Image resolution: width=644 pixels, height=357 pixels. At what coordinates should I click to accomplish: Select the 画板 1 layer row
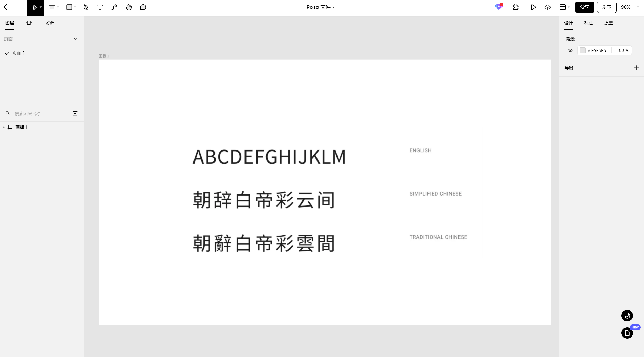[x=42, y=127]
